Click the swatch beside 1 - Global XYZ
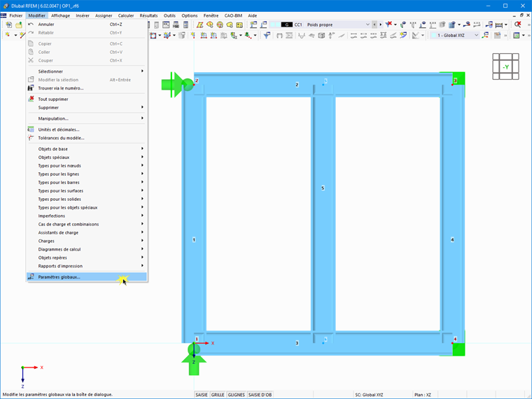532x399 pixels. click(433, 35)
